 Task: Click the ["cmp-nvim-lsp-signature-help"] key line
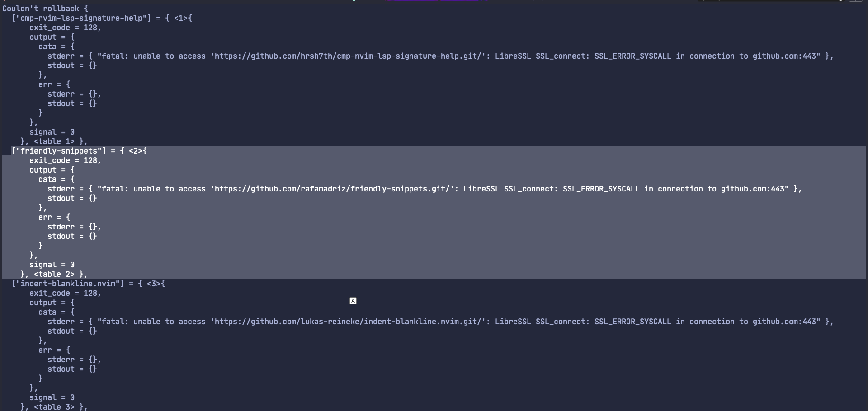pos(102,18)
